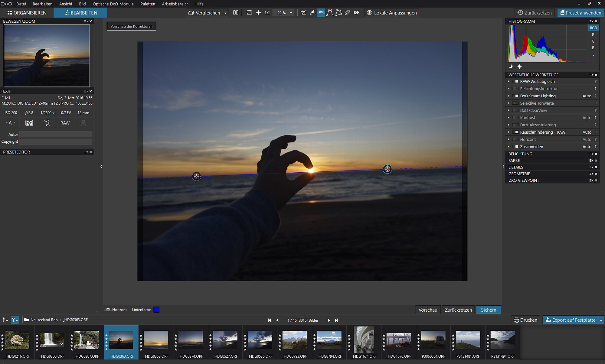Switch to the ORGANISIEREN tab
The height and width of the screenshot is (364, 605).
[x=27, y=13]
